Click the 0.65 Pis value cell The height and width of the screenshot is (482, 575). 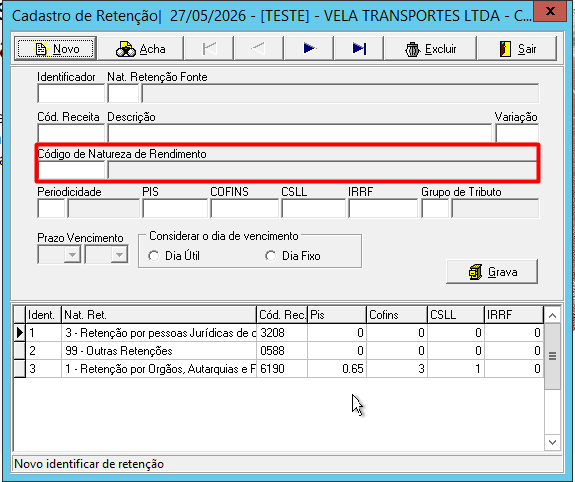coord(337,369)
